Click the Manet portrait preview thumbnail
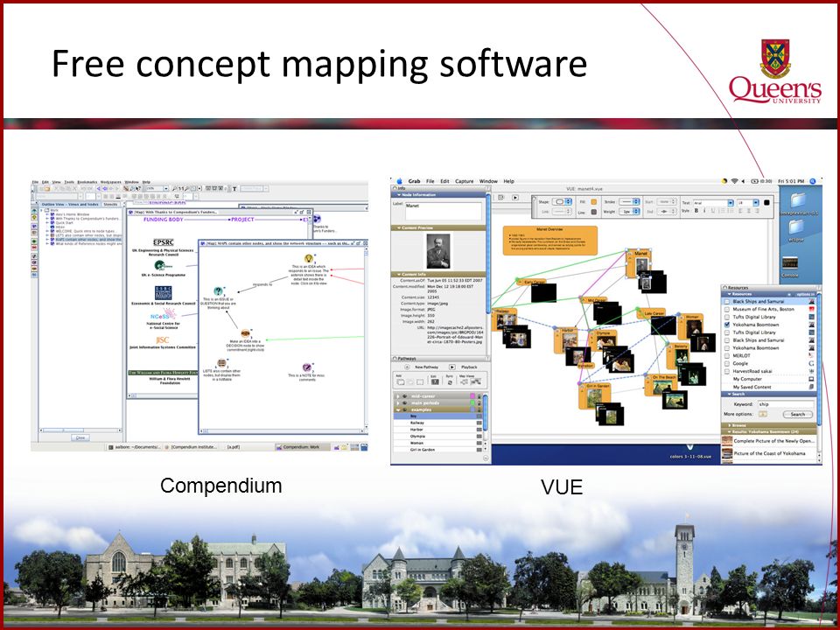The width and height of the screenshot is (840, 630). coord(438,251)
